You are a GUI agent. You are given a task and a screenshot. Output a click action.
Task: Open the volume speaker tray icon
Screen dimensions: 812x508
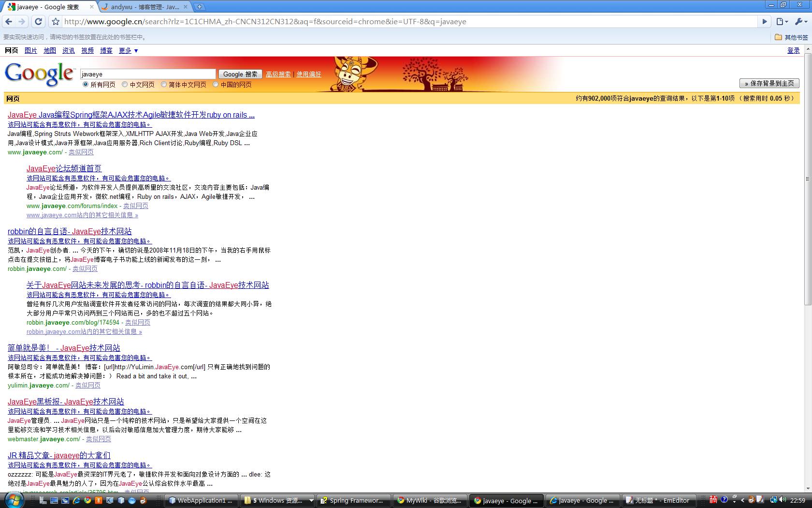(x=783, y=500)
